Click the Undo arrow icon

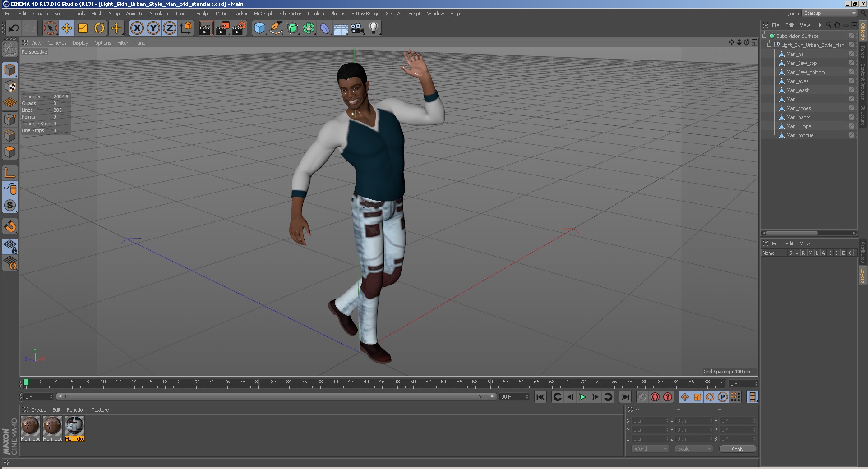pos(14,28)
